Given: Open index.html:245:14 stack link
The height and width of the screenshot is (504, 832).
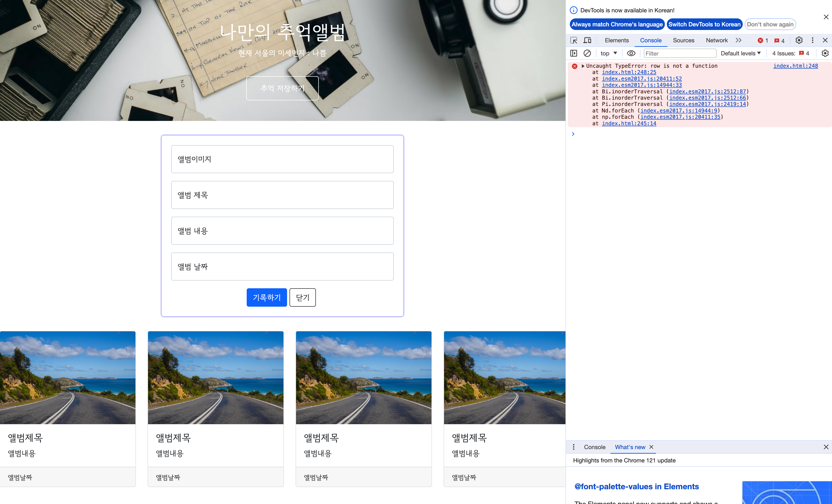Looking at the screenshot, I should click(x=629, y=124).
